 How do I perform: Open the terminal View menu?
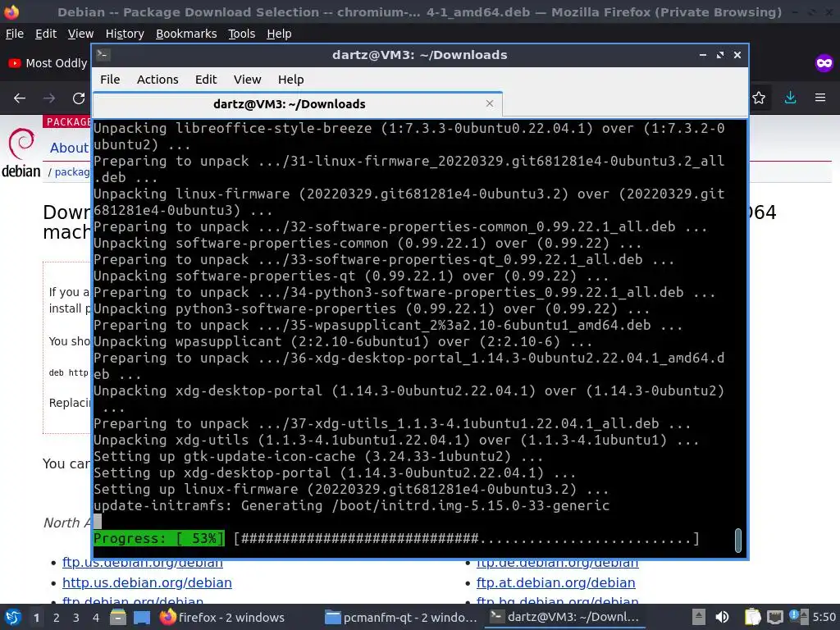pos(247,80)
